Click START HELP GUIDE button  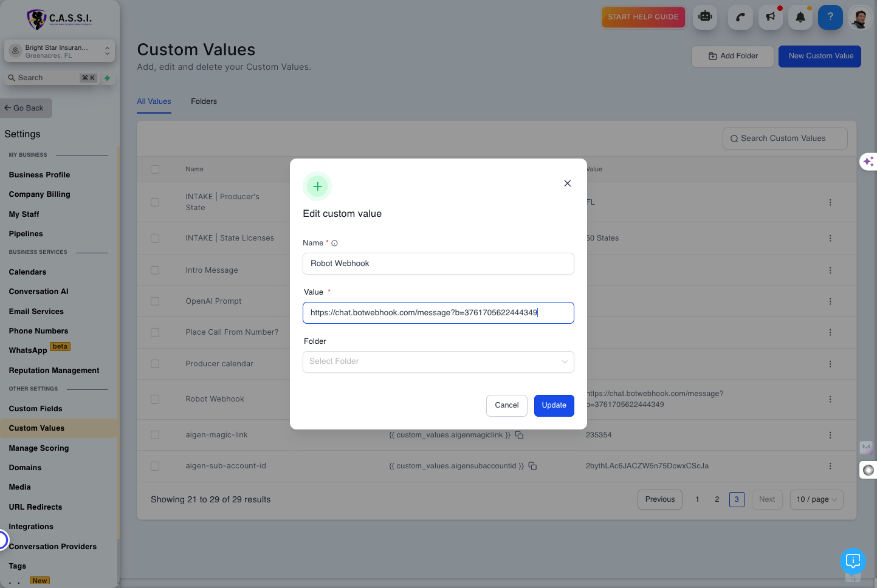click(643, 17)
